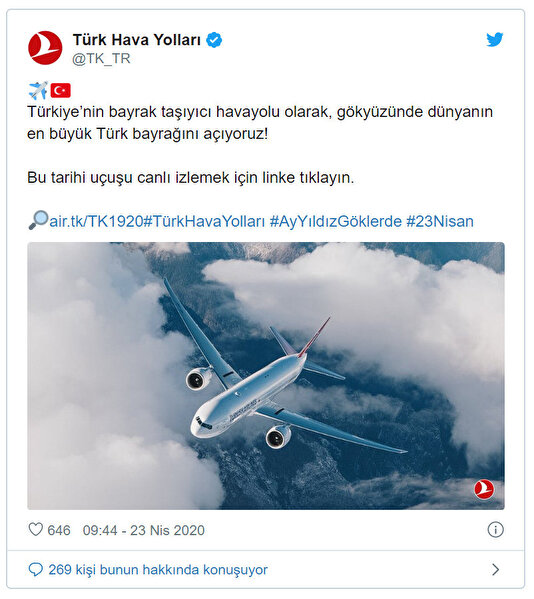Open the tweet info icon
Image resolution: width=534 pixels, height=599 pixels.
tap(495, 530)
